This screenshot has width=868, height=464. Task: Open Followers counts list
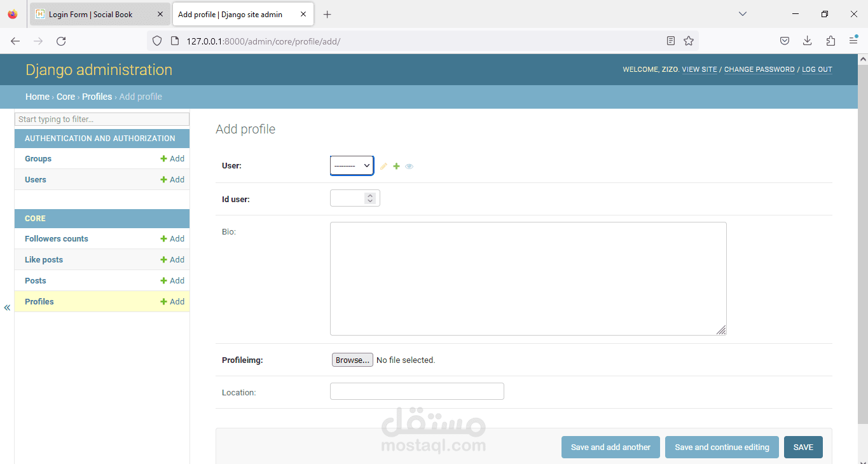[57, 239]
